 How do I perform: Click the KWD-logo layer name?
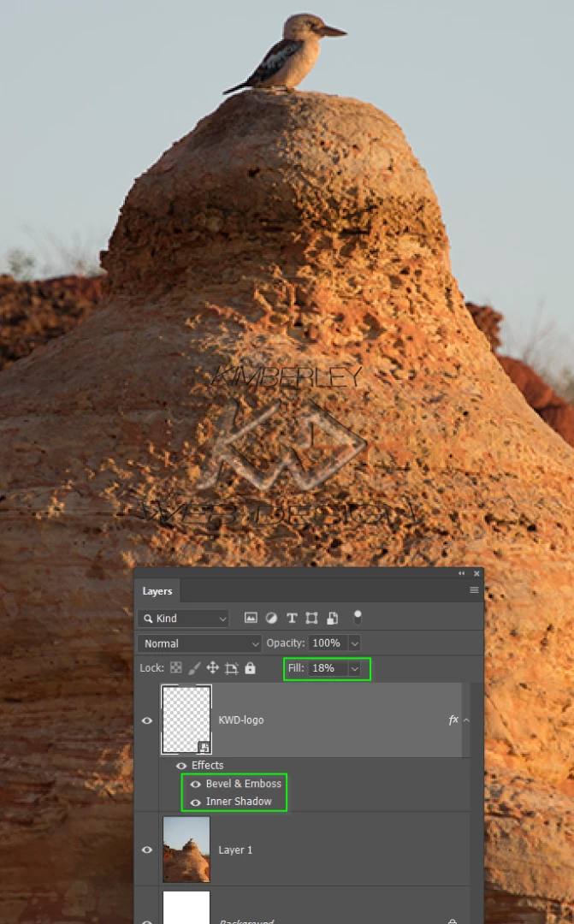[241, 720]
